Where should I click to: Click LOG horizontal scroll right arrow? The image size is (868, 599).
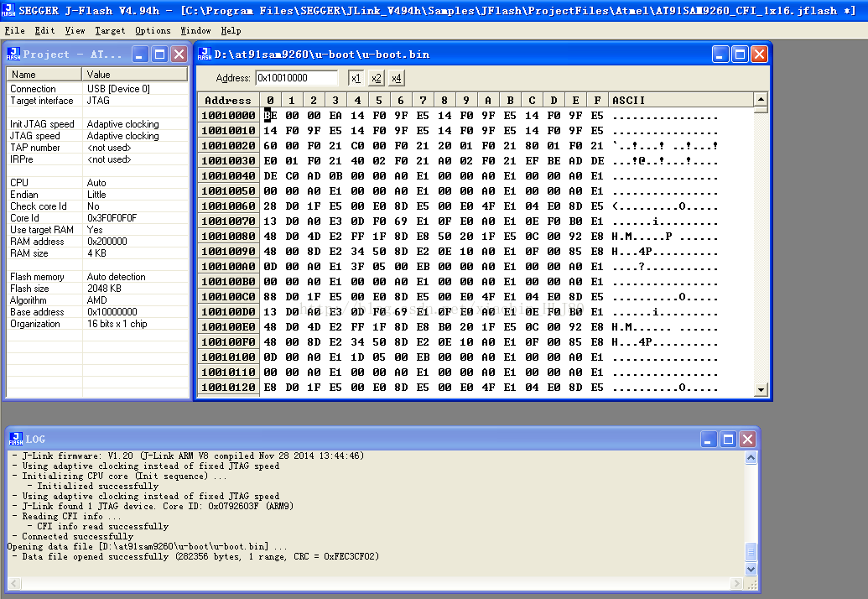(736, 583)
